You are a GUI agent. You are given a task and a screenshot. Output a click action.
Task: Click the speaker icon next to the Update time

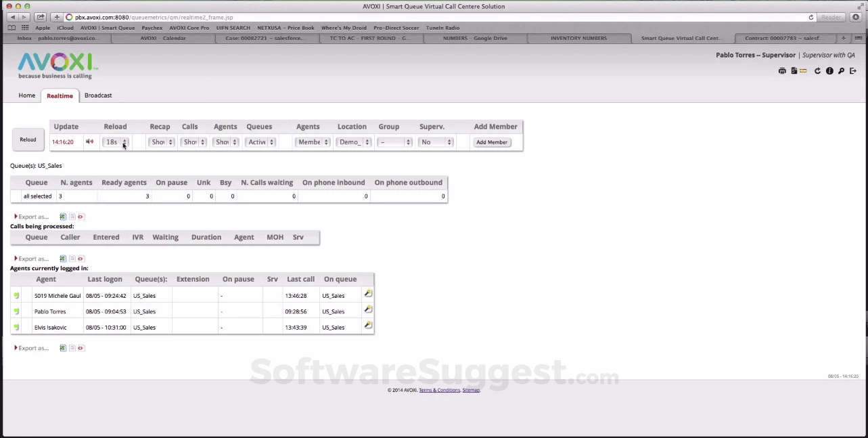click(x=89, y=141)
